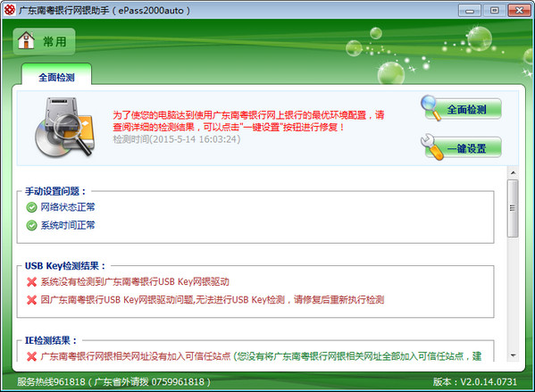
Task: Click red X beside 广东南粤银行网银相关网址没有加入可信任站点
Action: [x=31, y=356]
